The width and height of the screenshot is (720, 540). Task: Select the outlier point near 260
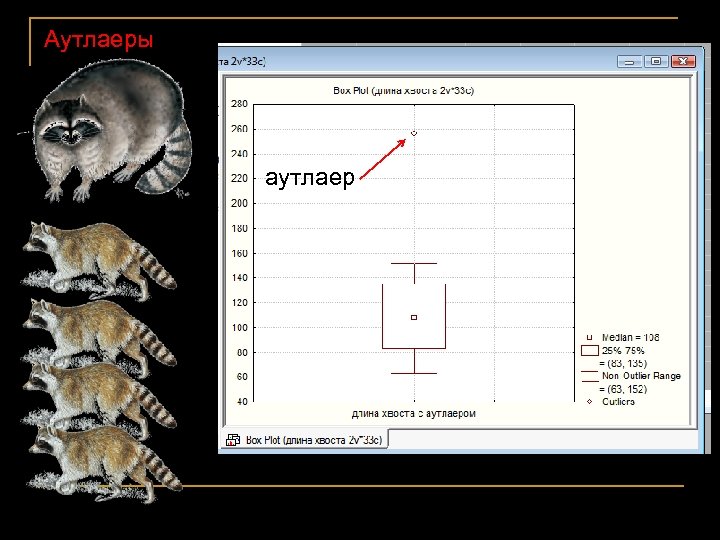click(414, 133)
